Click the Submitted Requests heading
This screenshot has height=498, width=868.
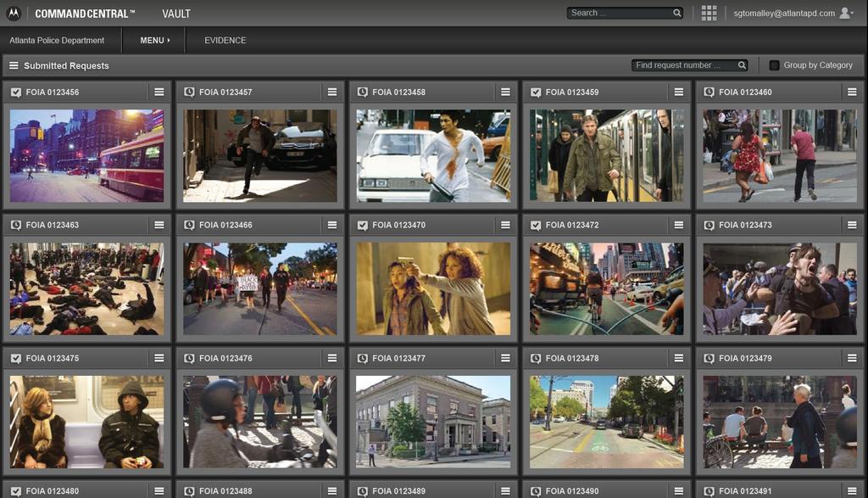tap(66, 65)
